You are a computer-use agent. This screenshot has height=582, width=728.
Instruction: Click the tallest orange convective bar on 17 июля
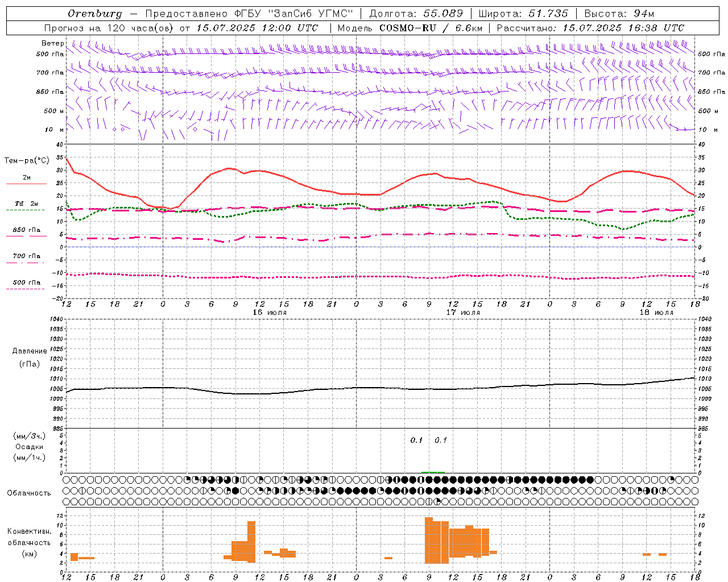tap(429, 540)
